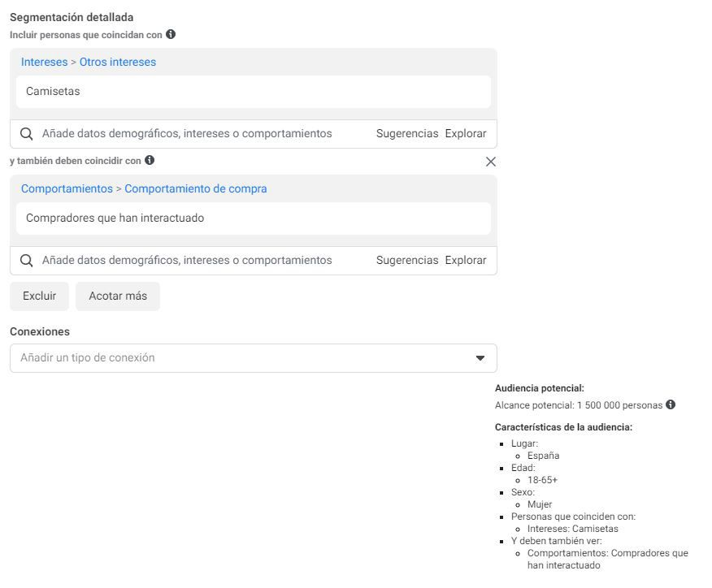Click the "Excluir" button
This screenshot has width=712, height=588.
[x=39, y=296]
